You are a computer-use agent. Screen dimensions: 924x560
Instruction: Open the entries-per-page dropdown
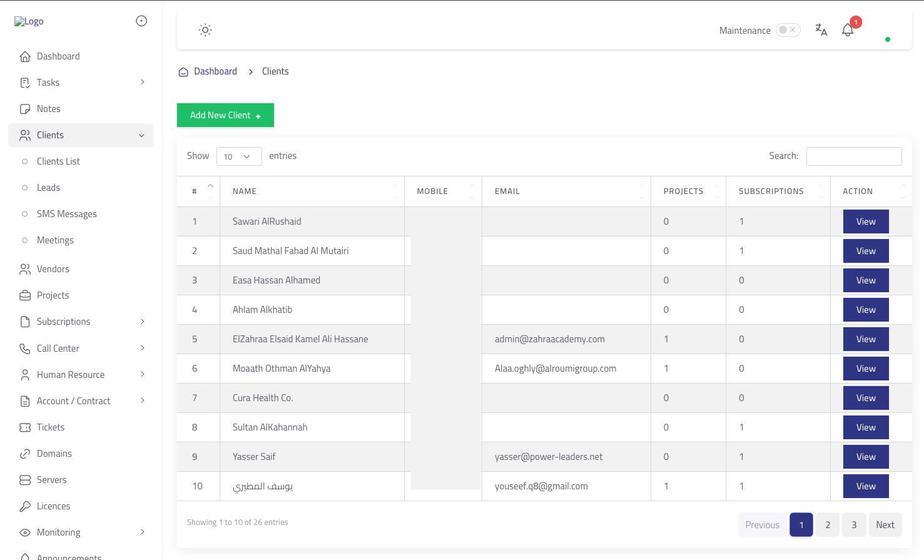click(x=238, y=156)
